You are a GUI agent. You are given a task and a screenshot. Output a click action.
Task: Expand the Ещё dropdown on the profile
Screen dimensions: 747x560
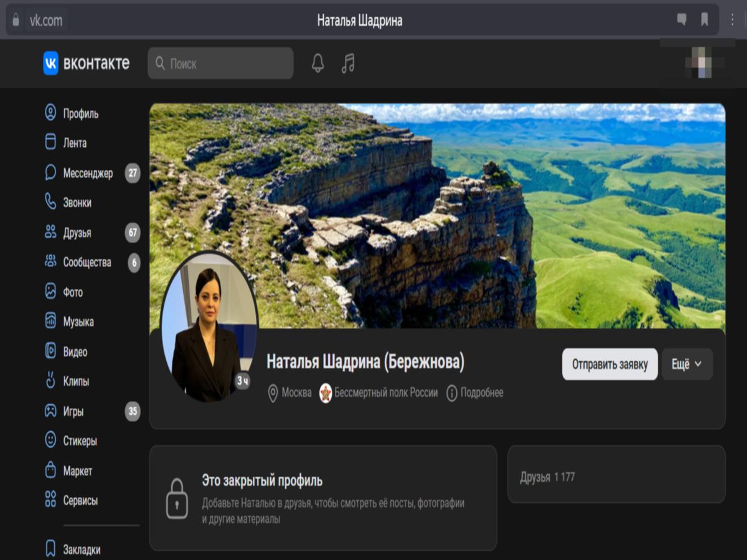[x=687, y=365]
